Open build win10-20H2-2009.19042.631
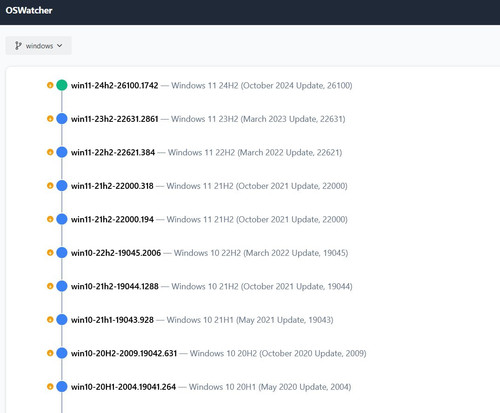The width and height of the screenshot is (500, 413). [124, 353]
